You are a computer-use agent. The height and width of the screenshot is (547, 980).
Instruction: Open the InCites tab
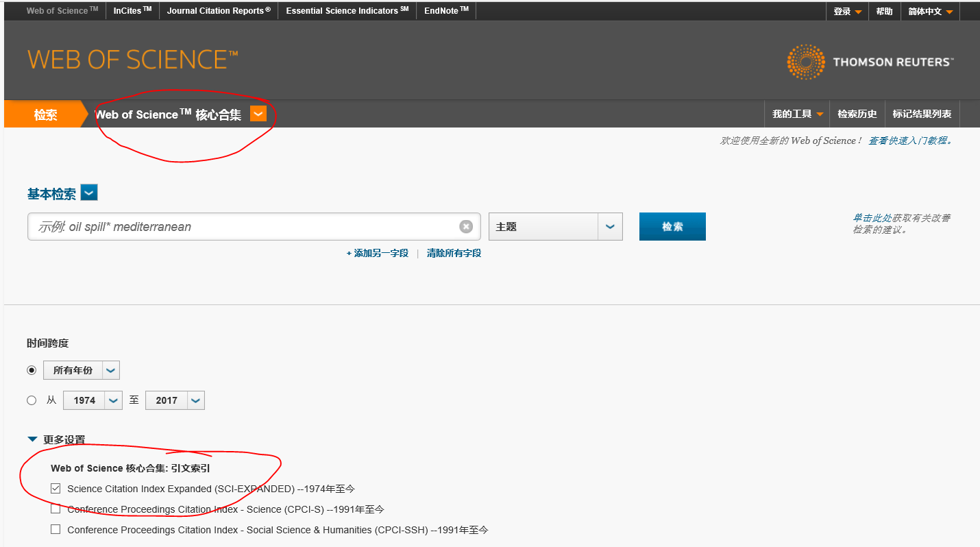132,11
